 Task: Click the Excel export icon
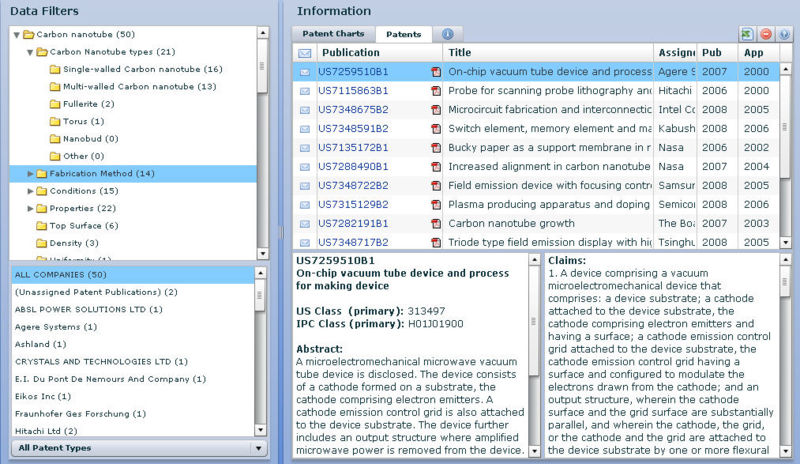pos(748,34)
